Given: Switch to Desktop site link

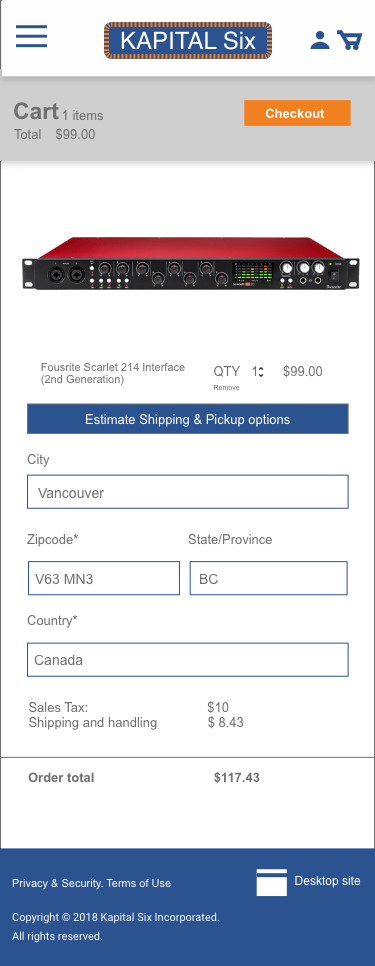Looking at the screenshot, I should pos(327,880).
